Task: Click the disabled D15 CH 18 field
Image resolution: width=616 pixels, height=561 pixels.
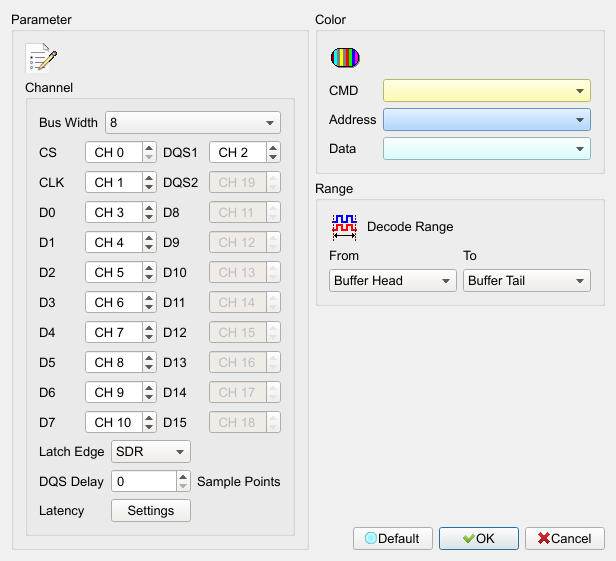Action: (238, 422)
